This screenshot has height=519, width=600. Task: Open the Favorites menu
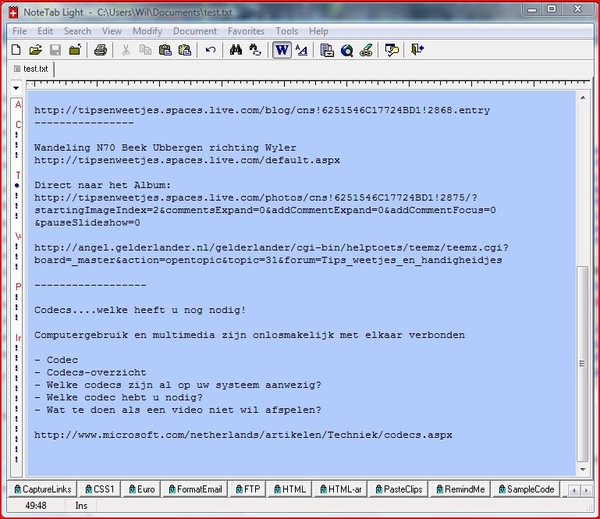tap(246, 31)
